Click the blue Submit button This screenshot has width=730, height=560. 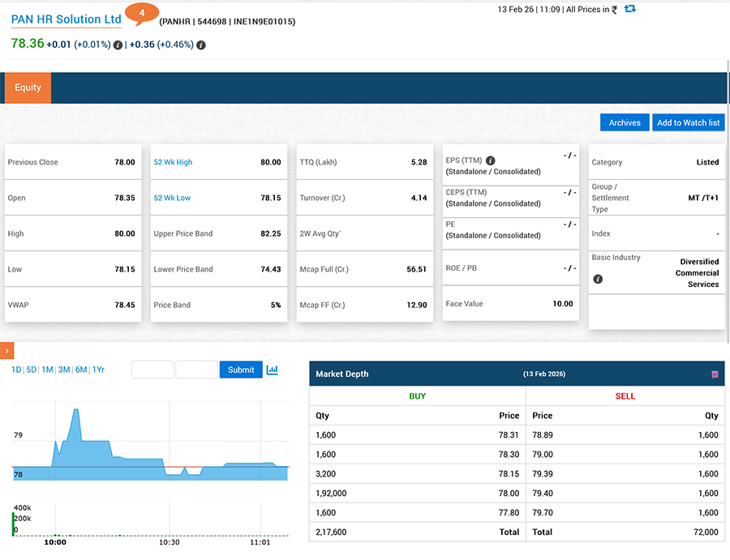click(241, 370)
